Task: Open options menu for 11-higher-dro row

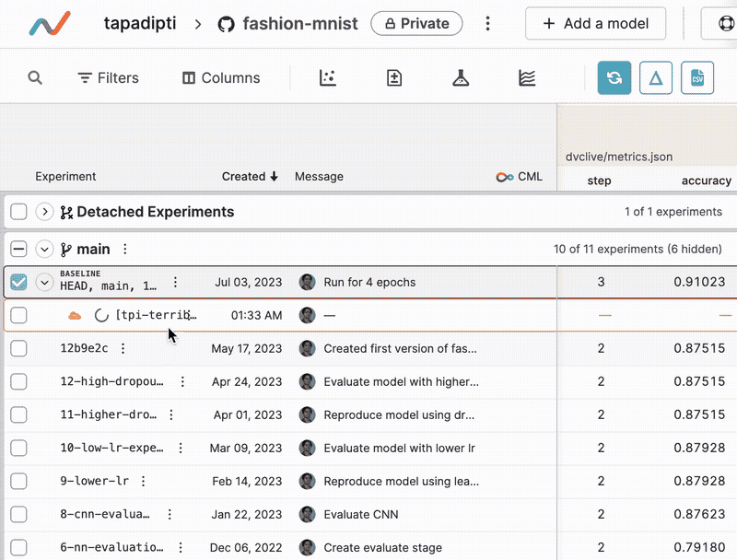Action: pyautogui.click(x=171, y=414)
